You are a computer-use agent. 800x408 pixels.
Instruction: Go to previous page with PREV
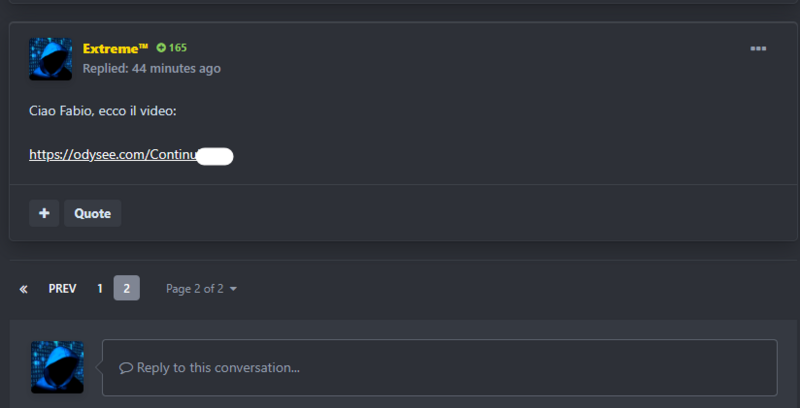tap(62, 289)
